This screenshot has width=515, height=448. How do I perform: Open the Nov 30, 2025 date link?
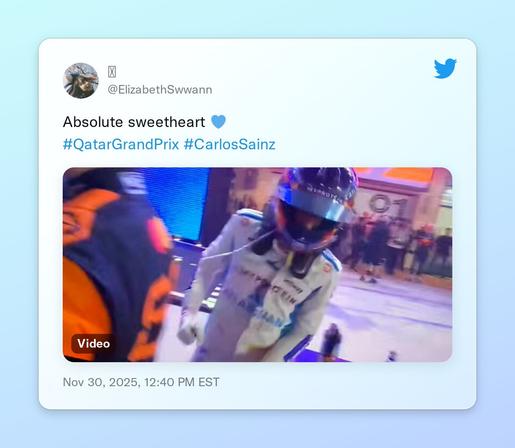[x=102, y=382]
